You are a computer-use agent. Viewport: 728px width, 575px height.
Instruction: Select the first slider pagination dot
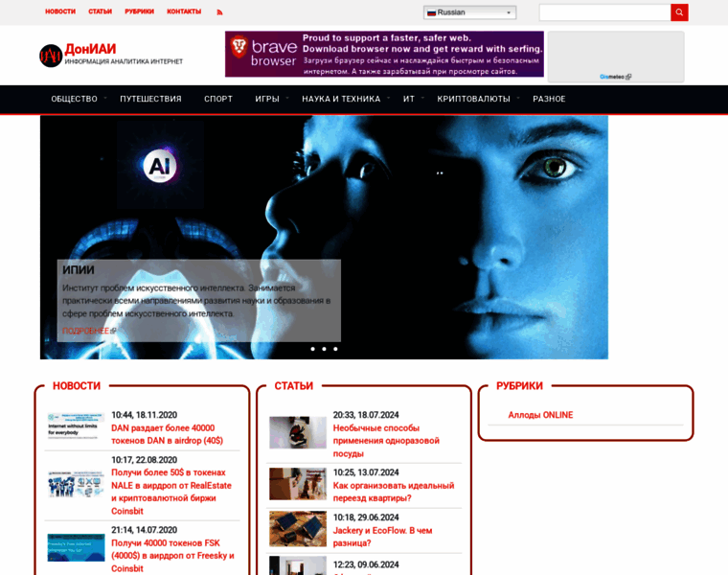click(x=312, y=349)
